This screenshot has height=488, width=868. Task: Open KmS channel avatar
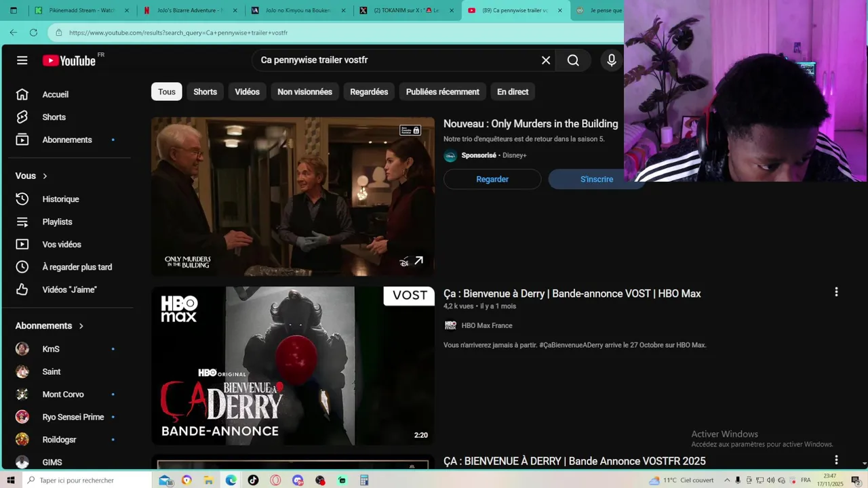22,349
